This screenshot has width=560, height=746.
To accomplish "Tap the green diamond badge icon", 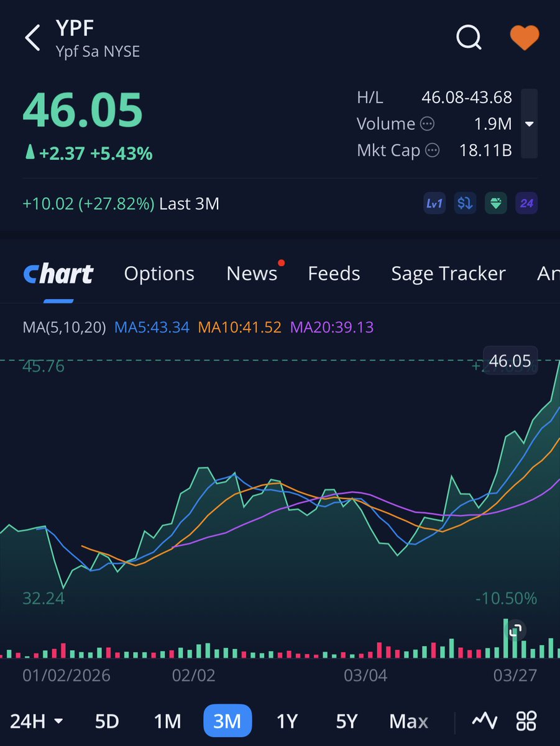I will 495,203.
